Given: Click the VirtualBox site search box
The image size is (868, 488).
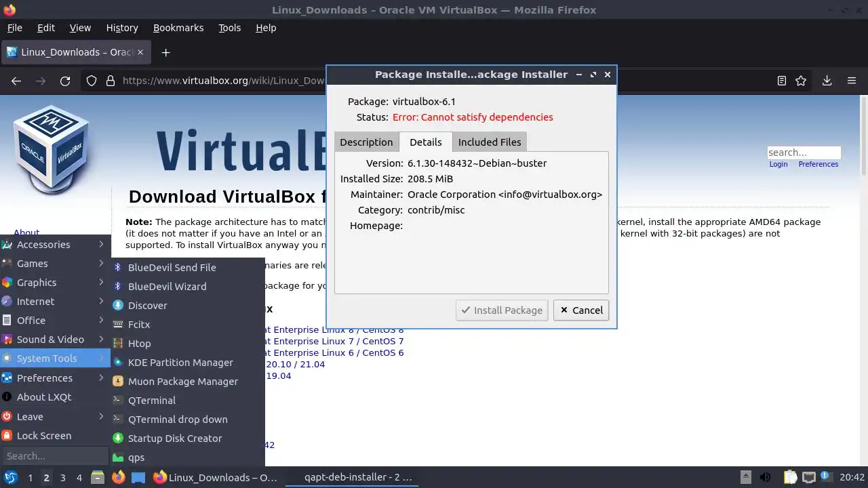Looking at the screenshot, I should (x=804, y=152).
